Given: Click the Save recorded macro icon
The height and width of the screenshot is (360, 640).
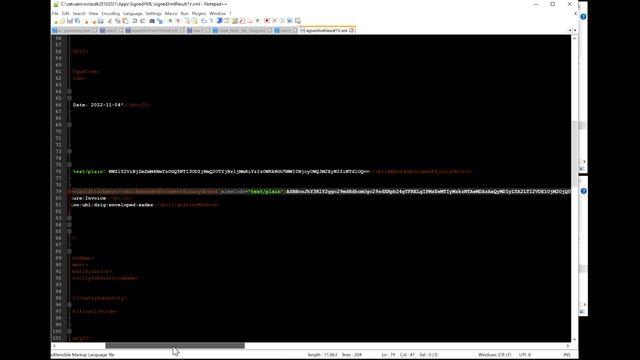Looking at the screenshot, I should pyautogui.click(x=298, y=21).
